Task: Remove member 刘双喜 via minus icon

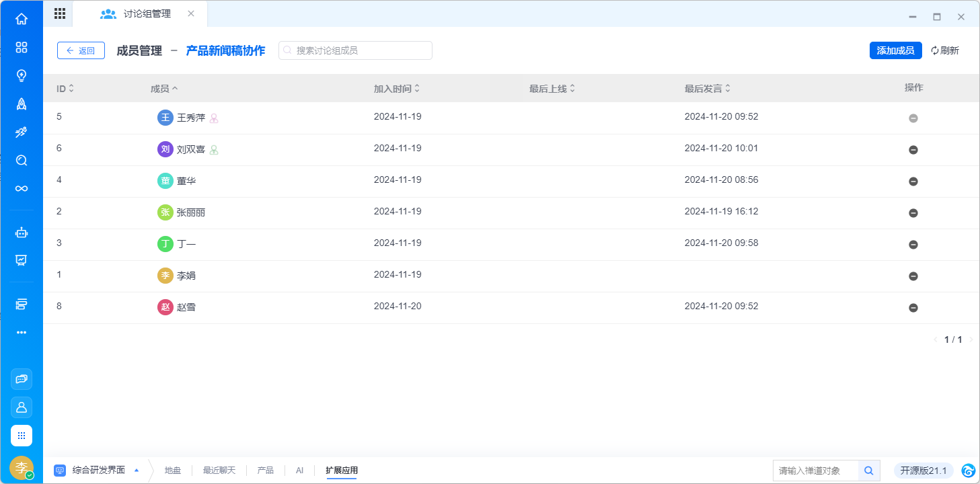Action: [x=913, y=150]
